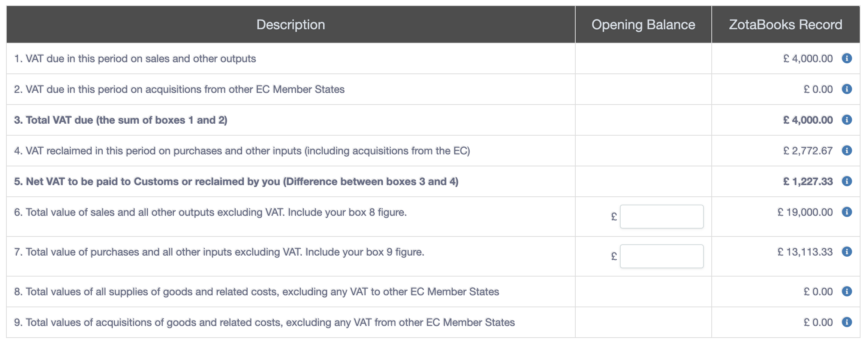Click the bold Total VAT due description text
Screen dimensions: 868x344
[x=121, y=120]
